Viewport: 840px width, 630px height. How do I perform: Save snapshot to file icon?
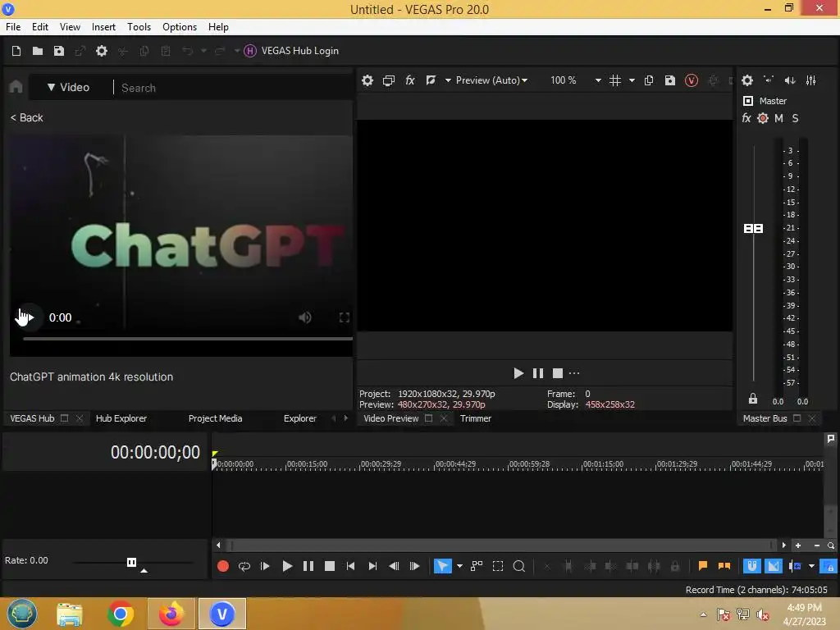[670, 80]
